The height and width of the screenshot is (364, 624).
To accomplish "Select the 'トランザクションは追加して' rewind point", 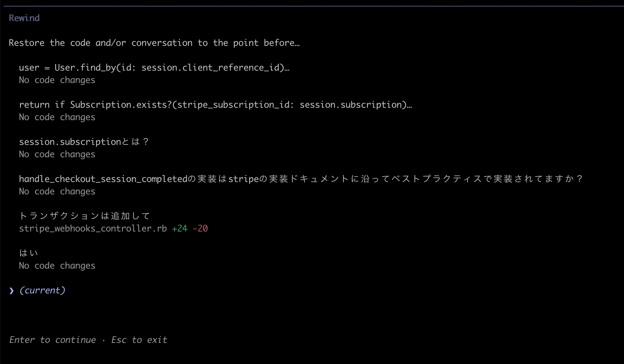I will point(85,216).
